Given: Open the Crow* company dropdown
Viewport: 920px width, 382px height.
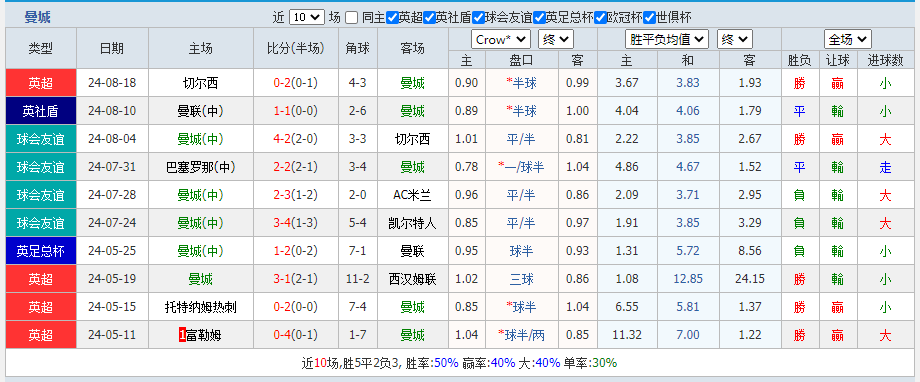Looking at the screenshot, I should coord(500,40).
